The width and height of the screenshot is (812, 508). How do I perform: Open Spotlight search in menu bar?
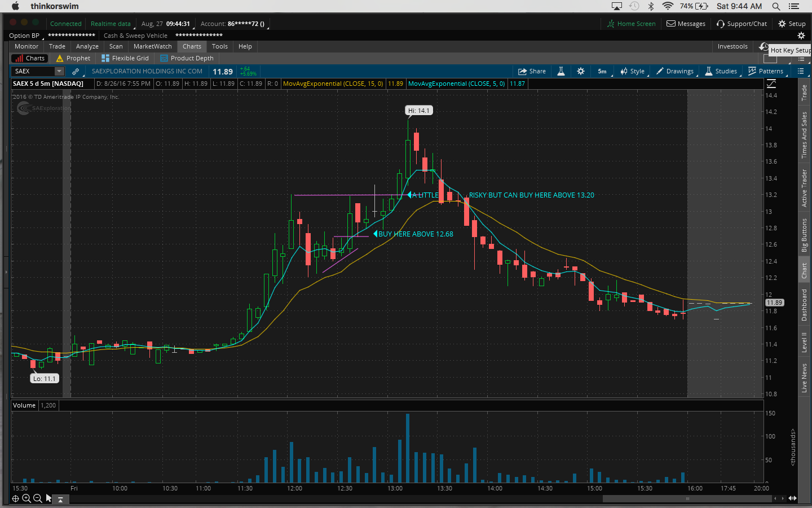[x=776, y=6]
